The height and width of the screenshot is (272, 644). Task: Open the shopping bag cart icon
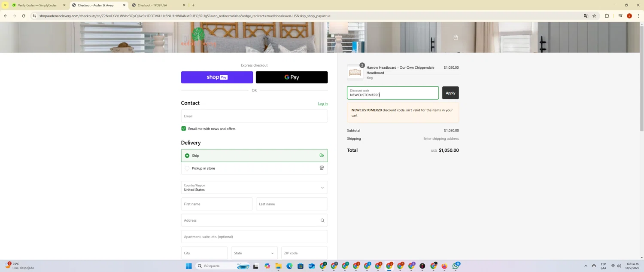tap(456, 37)
